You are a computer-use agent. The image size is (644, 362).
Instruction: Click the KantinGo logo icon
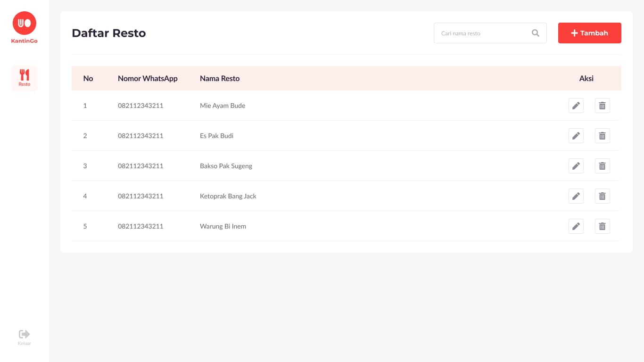[x=25, y=23]
